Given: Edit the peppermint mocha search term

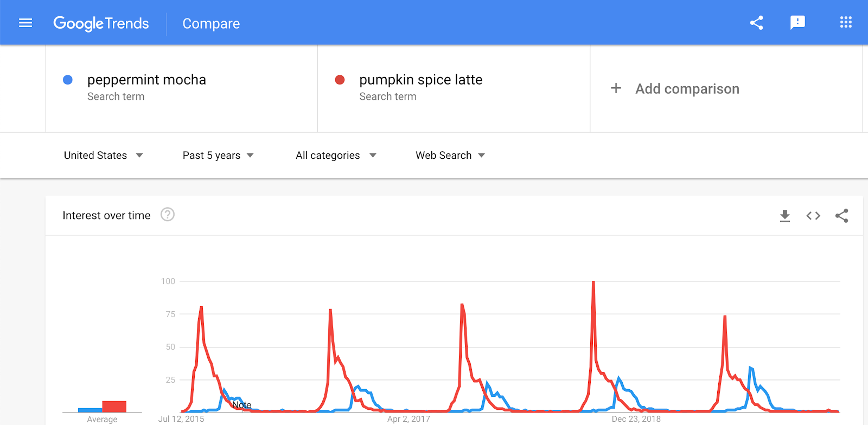Looking at the screenshot, I should 146,80.
